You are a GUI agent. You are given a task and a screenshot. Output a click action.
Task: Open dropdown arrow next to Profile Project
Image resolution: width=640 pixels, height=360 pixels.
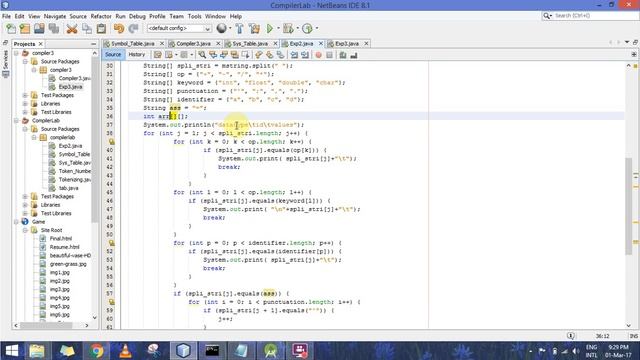[x=317, y=29]
